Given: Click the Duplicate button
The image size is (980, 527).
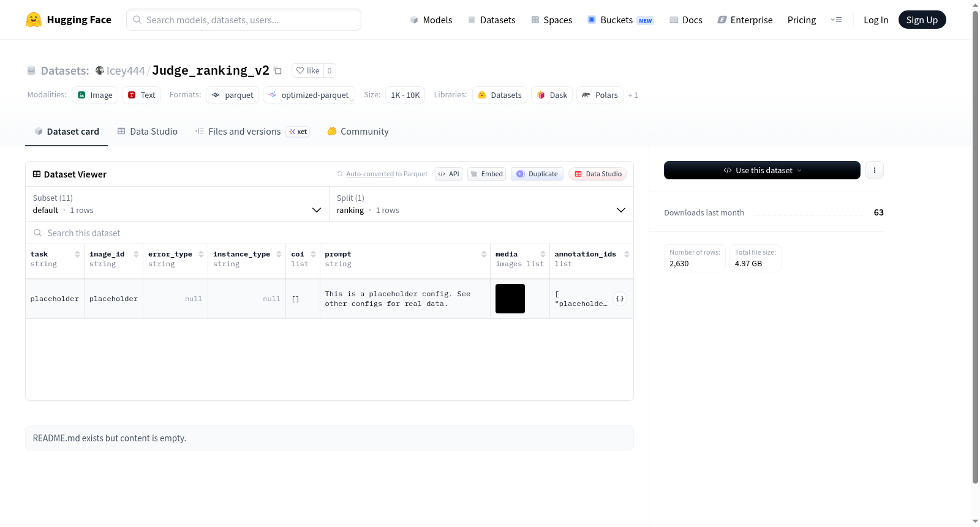Looking at the screenshot, I should click(x=537, y=174).
